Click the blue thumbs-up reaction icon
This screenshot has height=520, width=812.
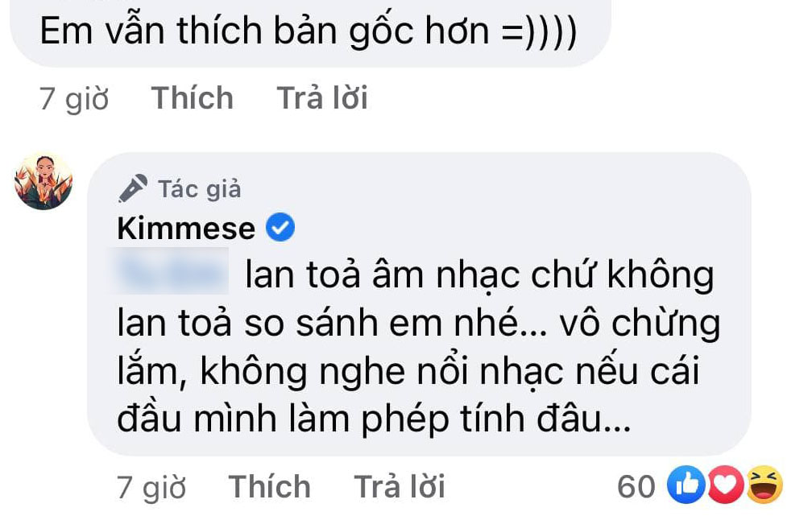pos(686,485)
